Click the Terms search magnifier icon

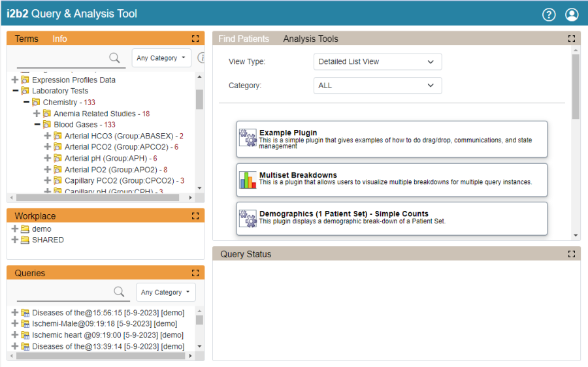click(115, 58)
